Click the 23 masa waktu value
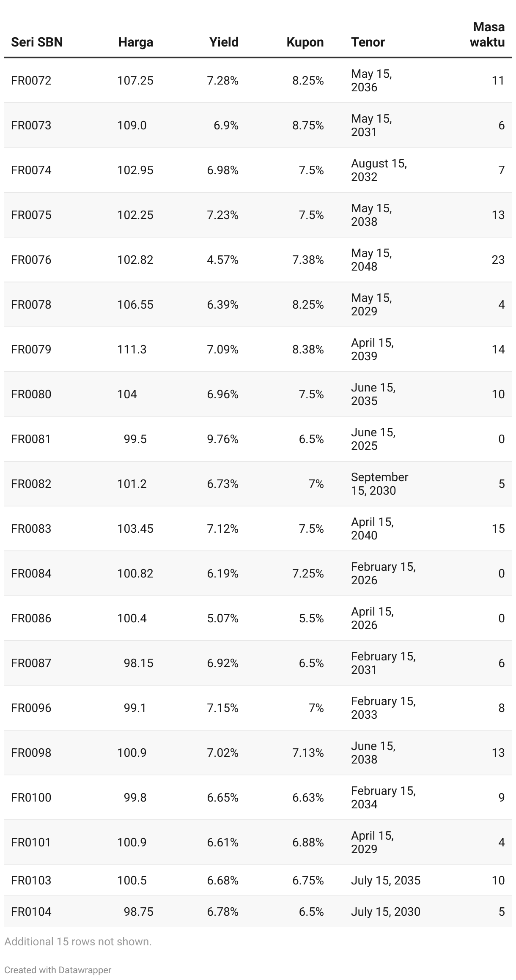Screen dimensions: 516x980 point(498,260)
